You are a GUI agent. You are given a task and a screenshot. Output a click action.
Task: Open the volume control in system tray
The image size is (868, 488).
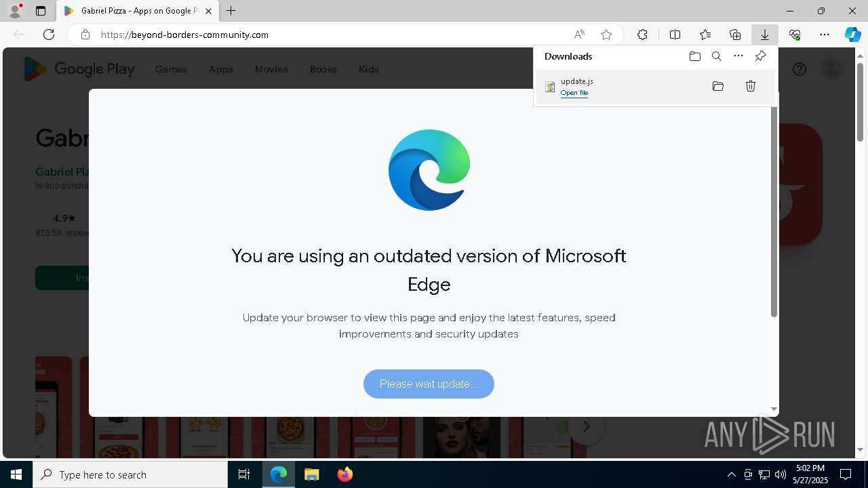click(781, 474)
